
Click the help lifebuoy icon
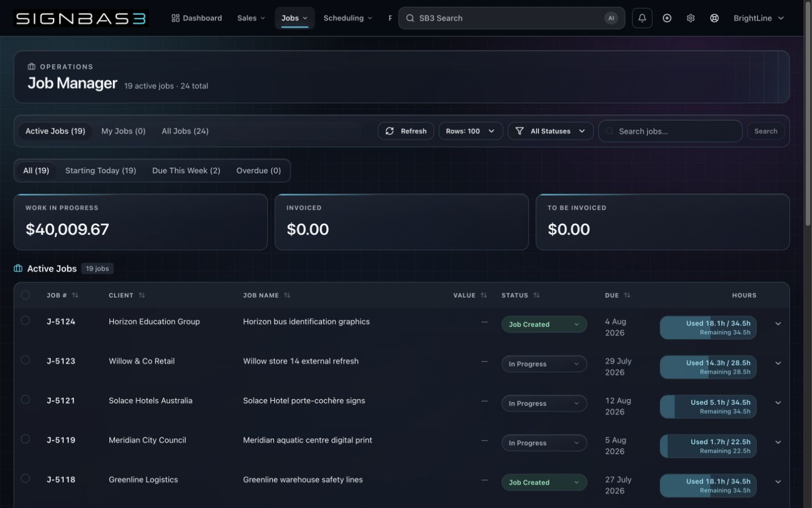[x=714, y=18]
